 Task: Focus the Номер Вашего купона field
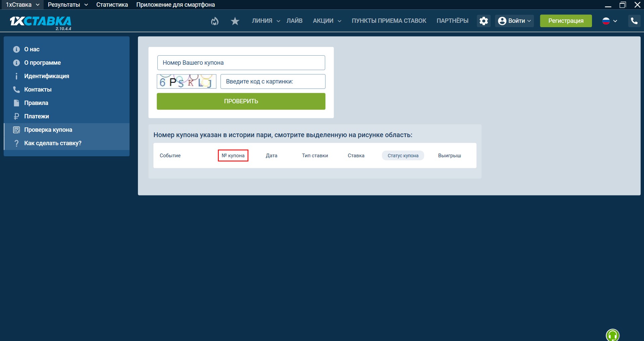point(241,63)
